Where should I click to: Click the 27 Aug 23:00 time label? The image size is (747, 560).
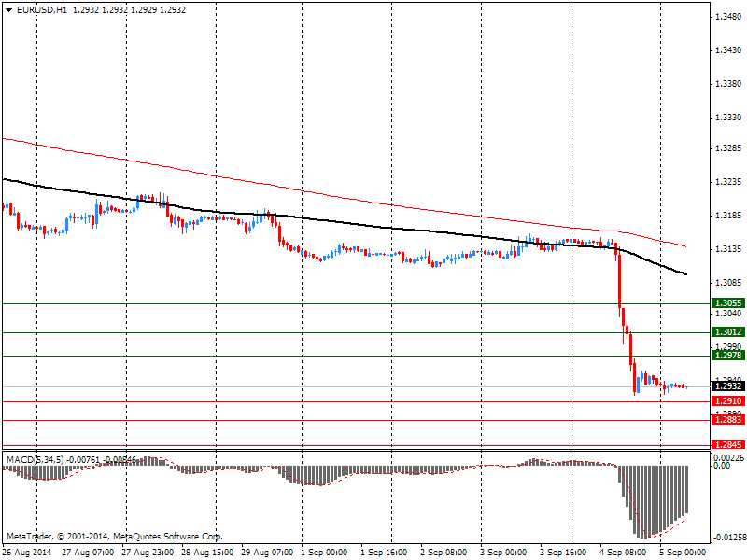(x=148, y=553)
